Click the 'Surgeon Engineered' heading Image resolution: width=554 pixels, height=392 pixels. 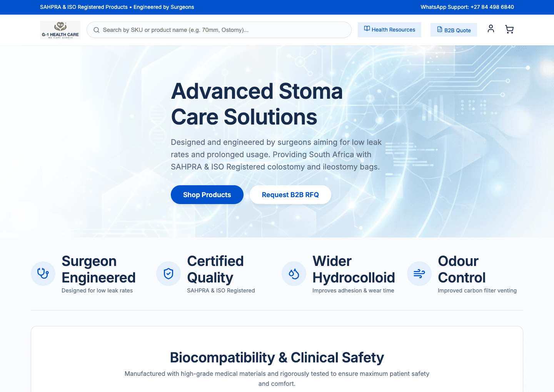(98, 269)
